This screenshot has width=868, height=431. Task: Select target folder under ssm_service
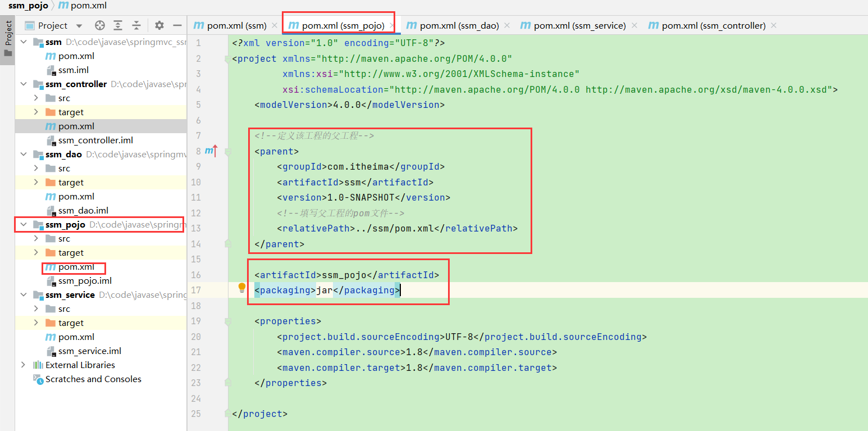tap(71, 323)
